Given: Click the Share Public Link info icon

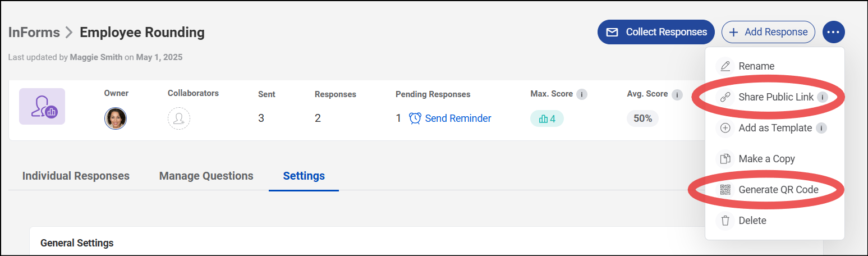Looking at the screenshot, I should [x=823, y=97].
